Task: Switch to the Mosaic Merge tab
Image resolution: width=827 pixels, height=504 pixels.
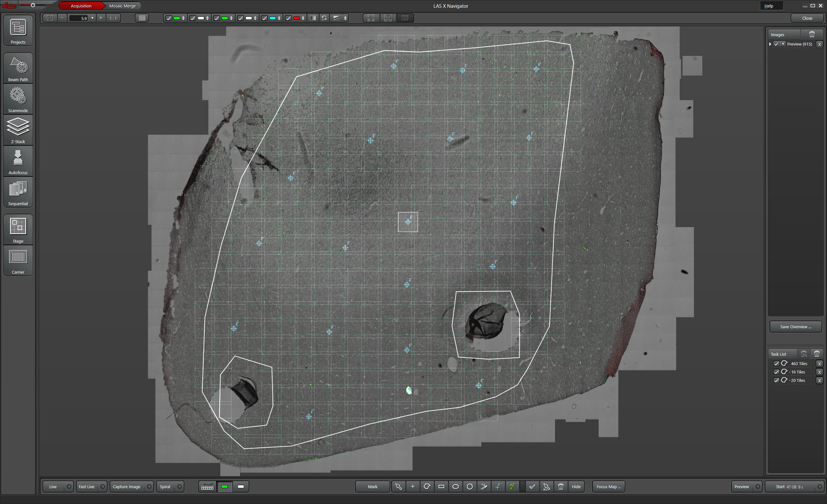Action: [122, 6]
